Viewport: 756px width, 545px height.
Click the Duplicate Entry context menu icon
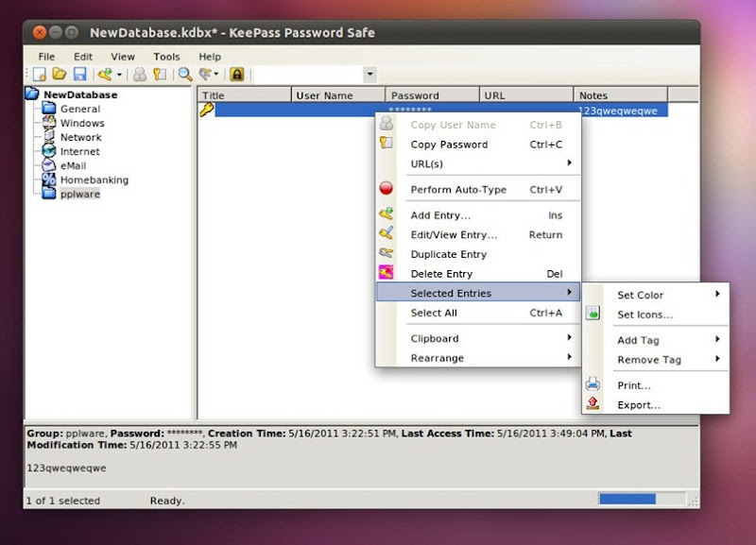pyautogui.click(x=387, y=252)
